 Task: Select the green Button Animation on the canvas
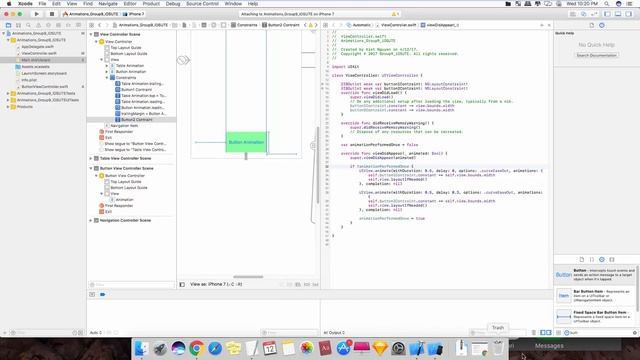click(246, 142)
